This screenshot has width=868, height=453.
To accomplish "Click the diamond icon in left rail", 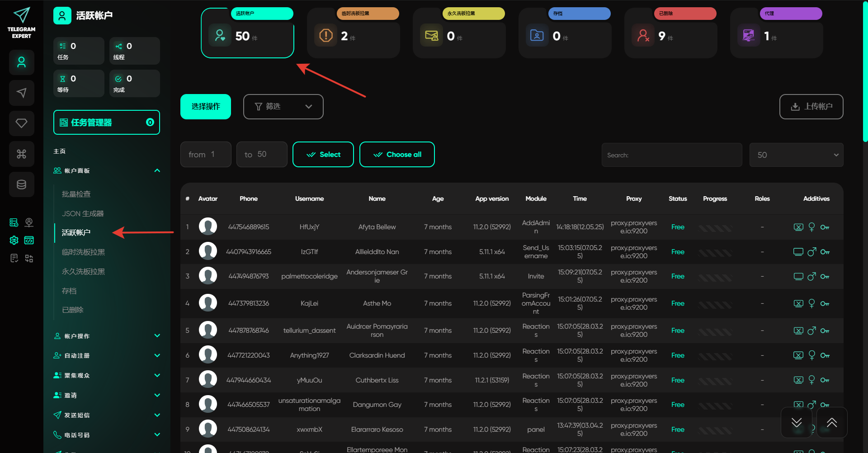I will (x=21, y=123).
